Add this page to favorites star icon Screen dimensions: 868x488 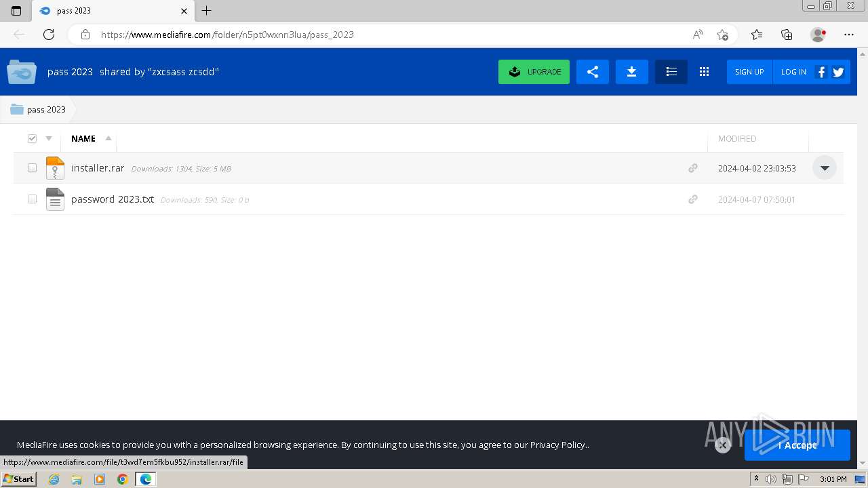tap(722, 35)
